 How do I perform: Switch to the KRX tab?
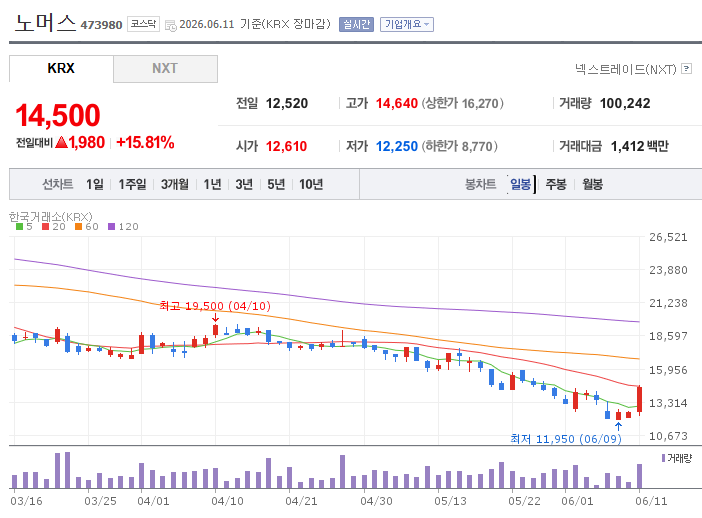tap(61, 68)
